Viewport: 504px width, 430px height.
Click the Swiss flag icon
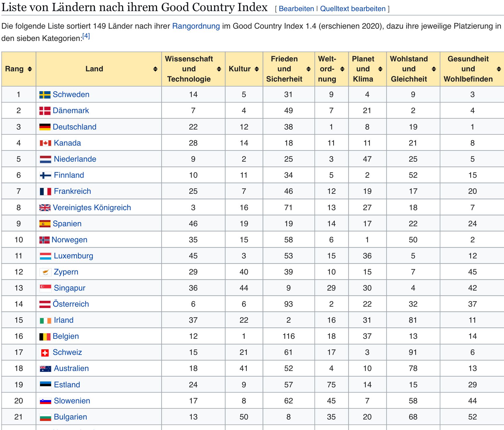point(45,353)
